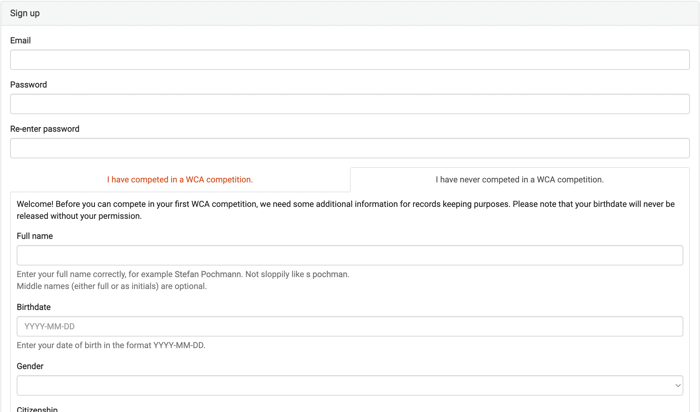Click the date of birth format hint
The height and width of the screenshot is (412, 700).
(111, 345)
